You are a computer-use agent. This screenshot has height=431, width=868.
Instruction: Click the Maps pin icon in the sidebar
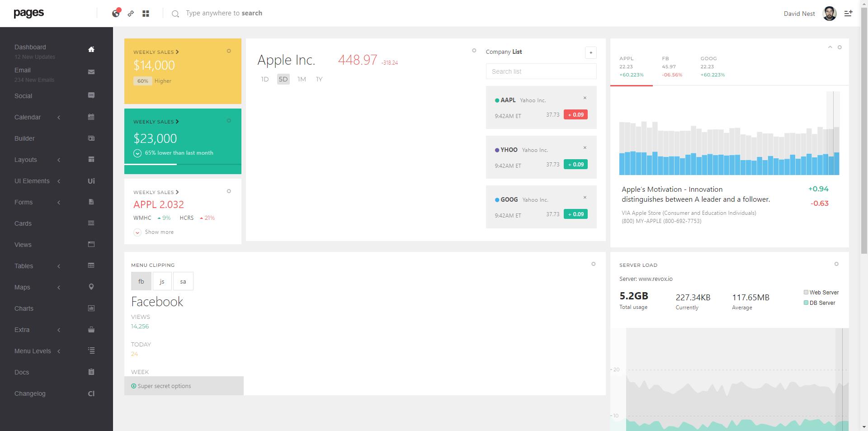tap(91, 287)
